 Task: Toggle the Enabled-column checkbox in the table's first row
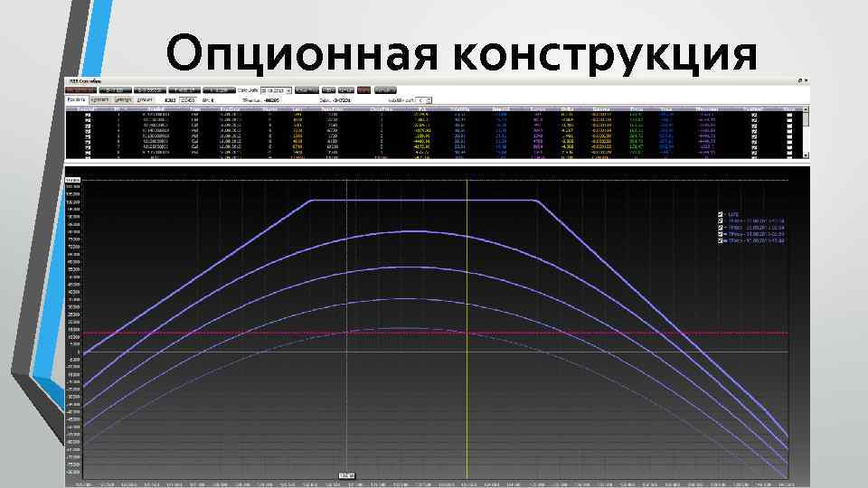click(754, 115)
